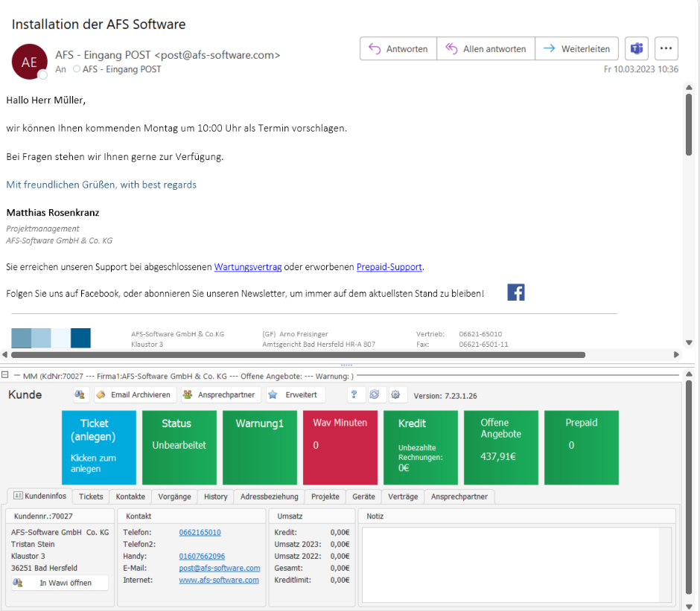The width and height of the screenshot is (700, 611).
Task: Open the Wartungsvertrag link
Action: tap(248, 267)
